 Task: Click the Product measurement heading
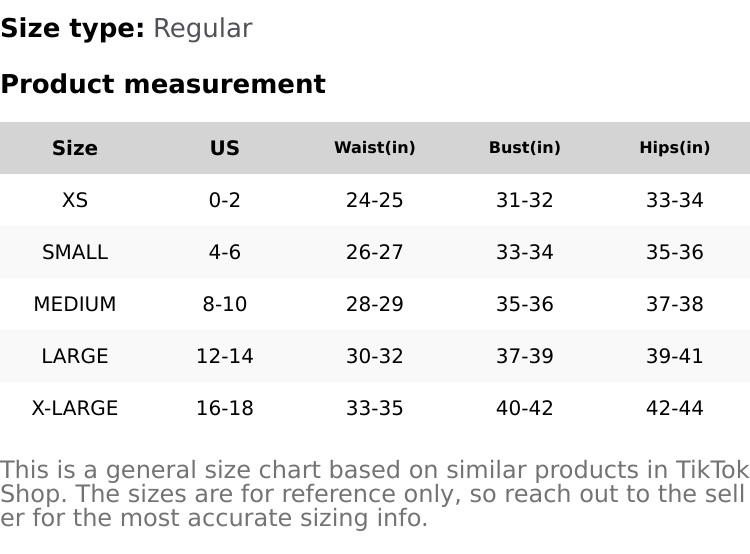click(163, 84)
